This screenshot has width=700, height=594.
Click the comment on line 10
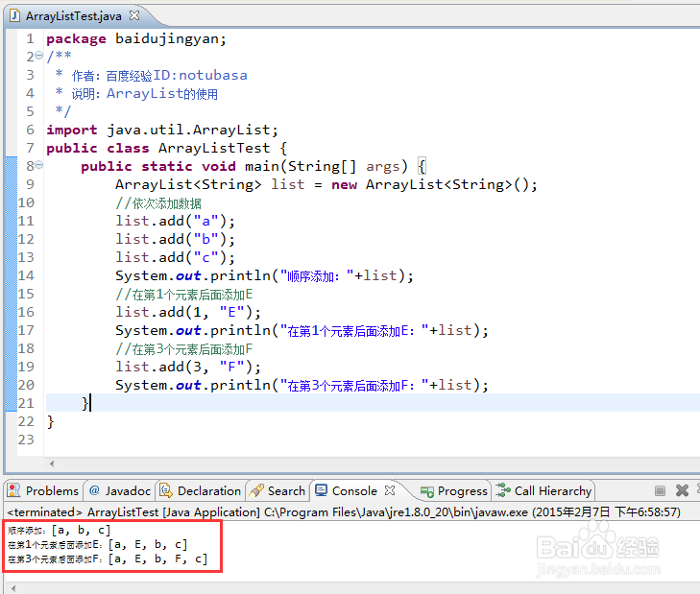click(x=158, y=203)
